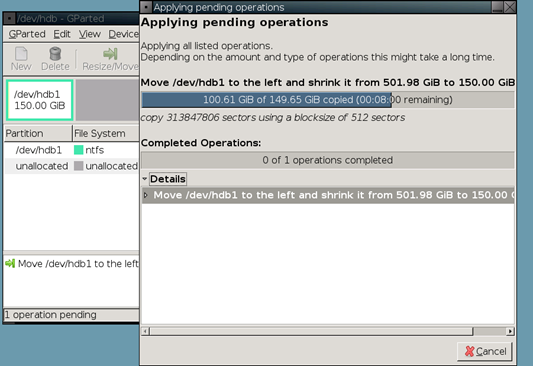Click the 0 of 1 operations completed bar

click(328, 160)
